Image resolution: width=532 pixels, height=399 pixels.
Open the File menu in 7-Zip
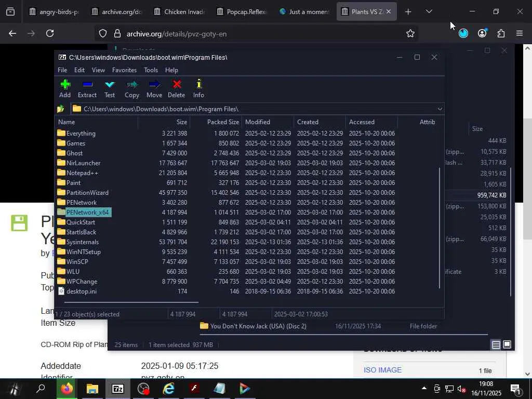pyautogui.click(x=62, y=70)
